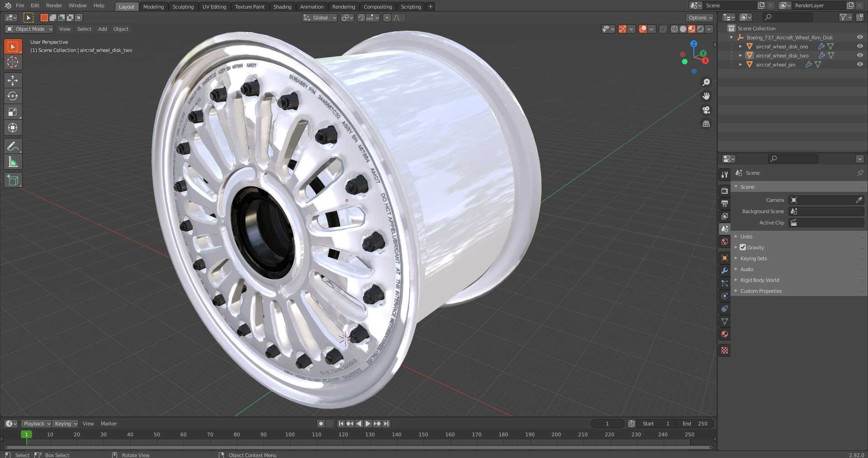
Task: Select the Measure tool
Action: pos(13,162)
